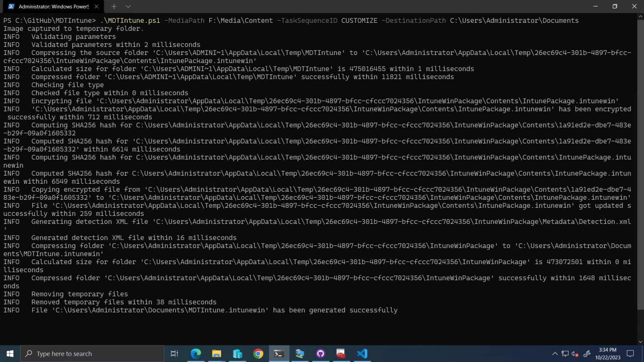Click the Type here to search box
Viewport: 644px width, 362px height.
click(93, 354)
